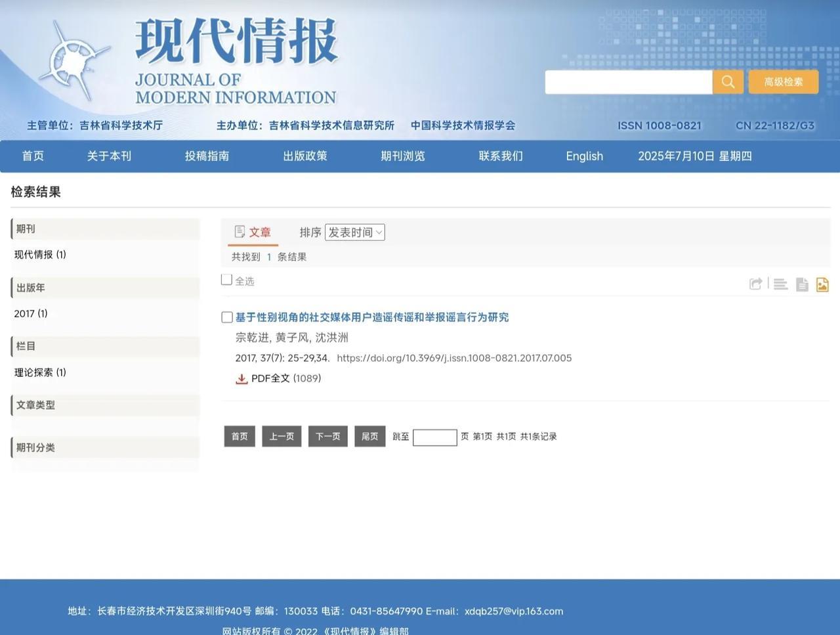
Task: Click the 中国科学技术情报学会 sponsor text
Action: tap(463, 125)
